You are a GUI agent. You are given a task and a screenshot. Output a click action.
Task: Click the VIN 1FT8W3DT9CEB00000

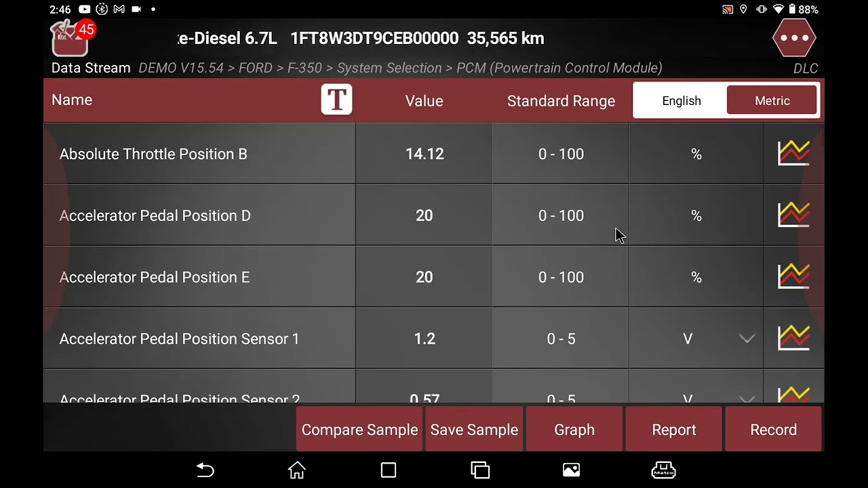[x=374, y=39]
